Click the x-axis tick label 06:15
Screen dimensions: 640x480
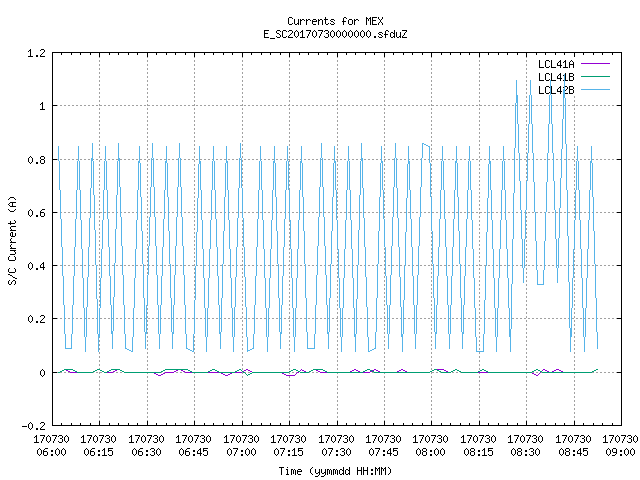98,452
